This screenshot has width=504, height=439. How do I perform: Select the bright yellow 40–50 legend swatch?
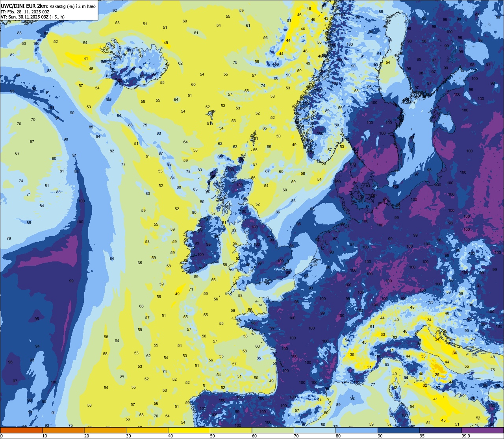coord(189,430)
